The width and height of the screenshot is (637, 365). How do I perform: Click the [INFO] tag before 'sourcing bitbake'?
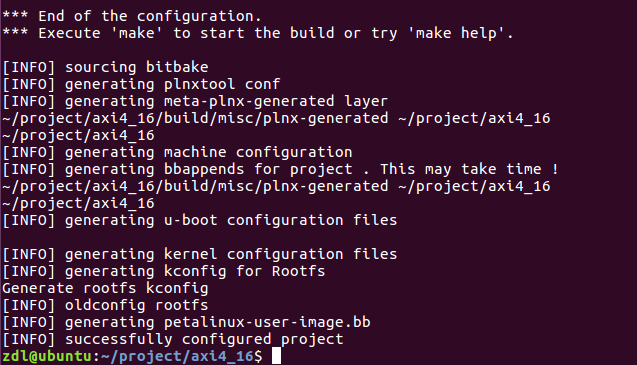click(28, 67)
